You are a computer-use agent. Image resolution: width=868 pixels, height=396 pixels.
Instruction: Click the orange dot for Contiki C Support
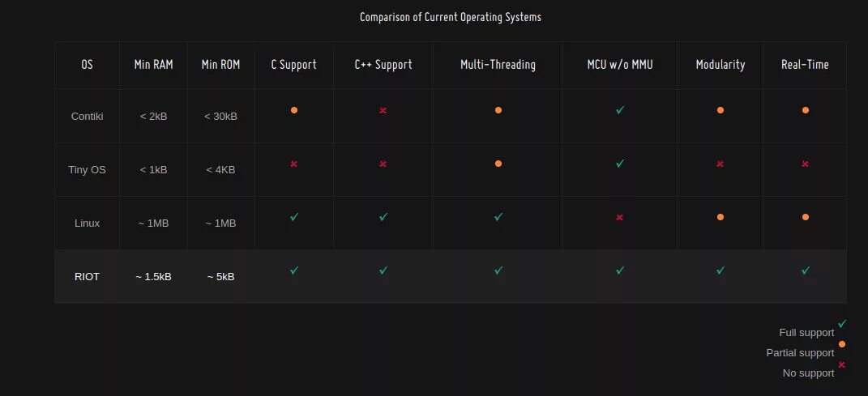pyautogui.click(x=294, y=110)
